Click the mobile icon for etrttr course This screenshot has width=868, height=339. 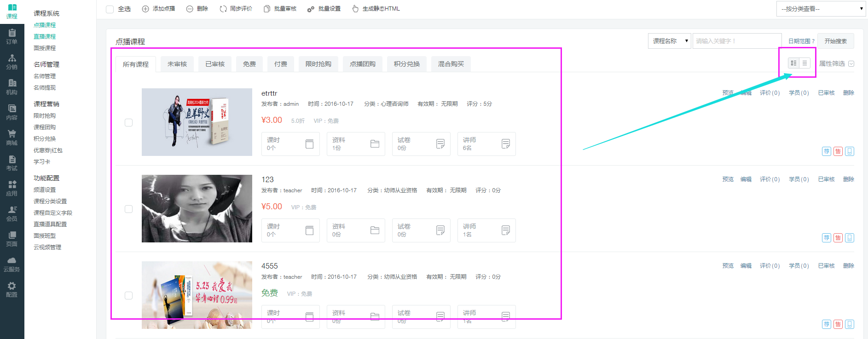[850, 151]
